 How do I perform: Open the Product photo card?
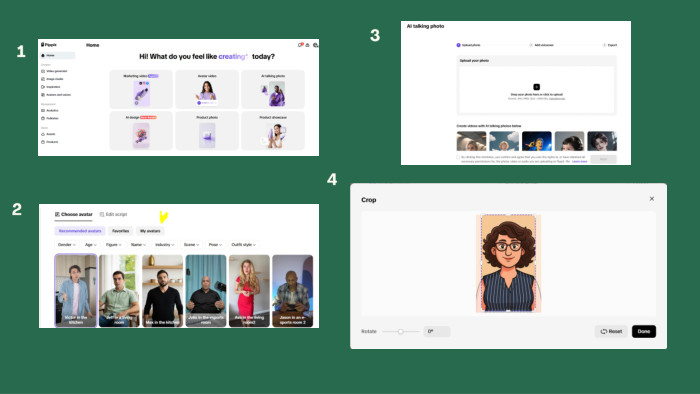tap(207, 130)
